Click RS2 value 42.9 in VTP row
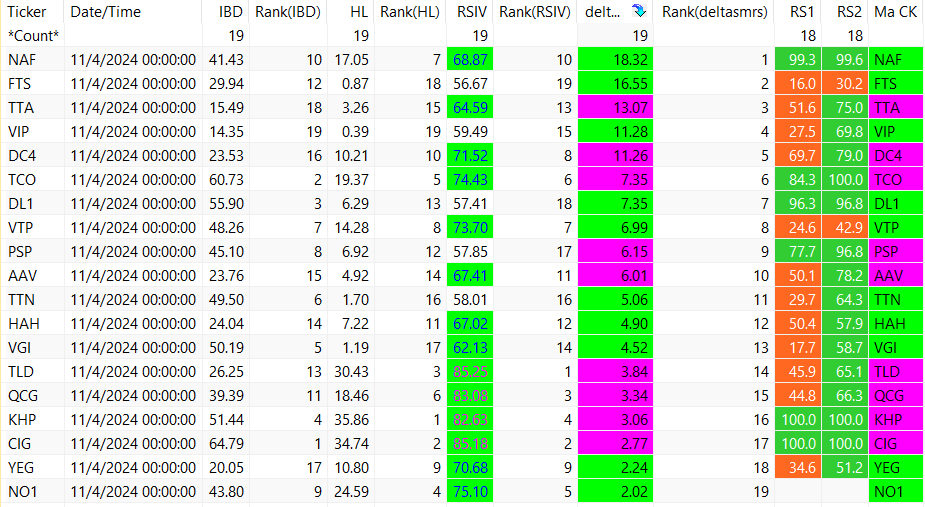This screenshot has width=925, height=507. click(x=844, y=228)
